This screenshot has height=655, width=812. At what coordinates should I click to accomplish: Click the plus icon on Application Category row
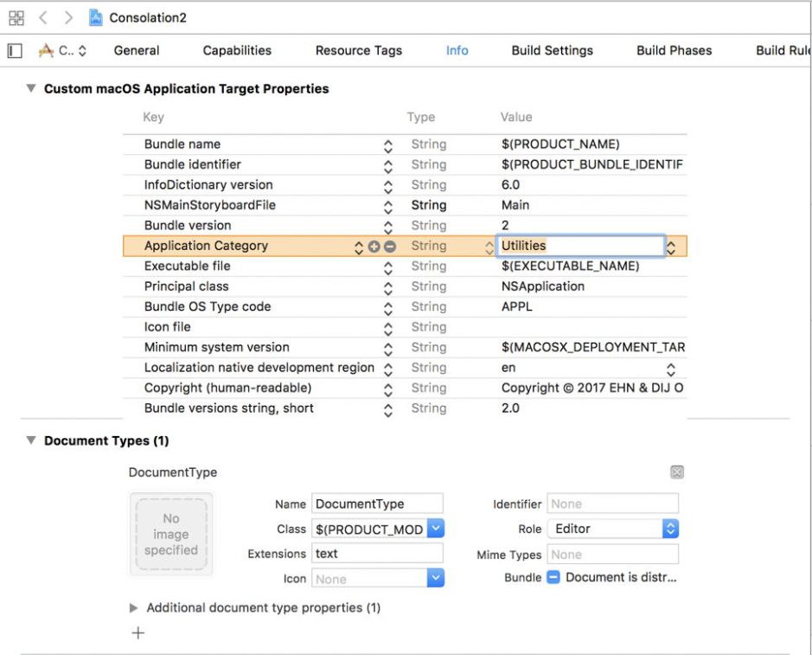(374, 247)
